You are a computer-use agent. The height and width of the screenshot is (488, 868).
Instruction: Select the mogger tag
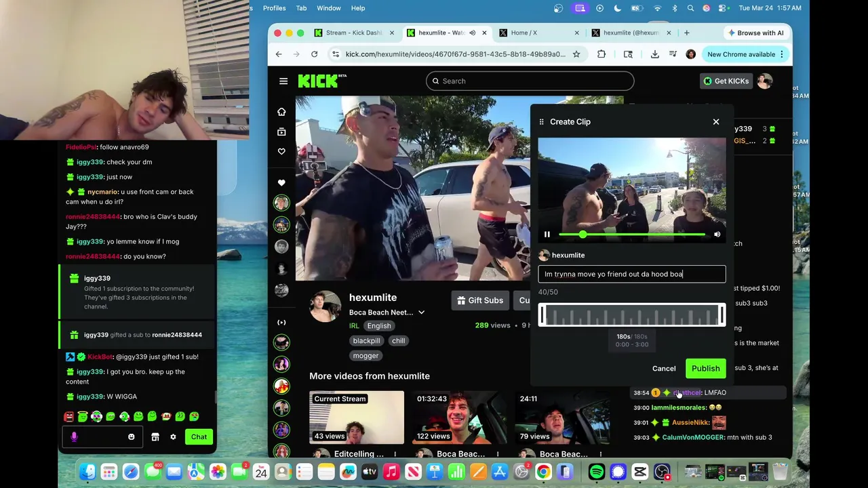(x=366, y=356)
